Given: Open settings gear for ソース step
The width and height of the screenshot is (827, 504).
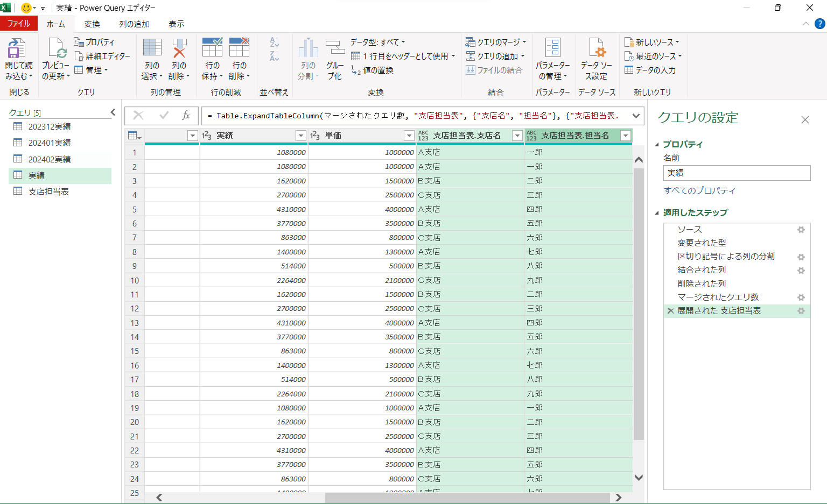Looking at the screenshot, I should point(801,230).
